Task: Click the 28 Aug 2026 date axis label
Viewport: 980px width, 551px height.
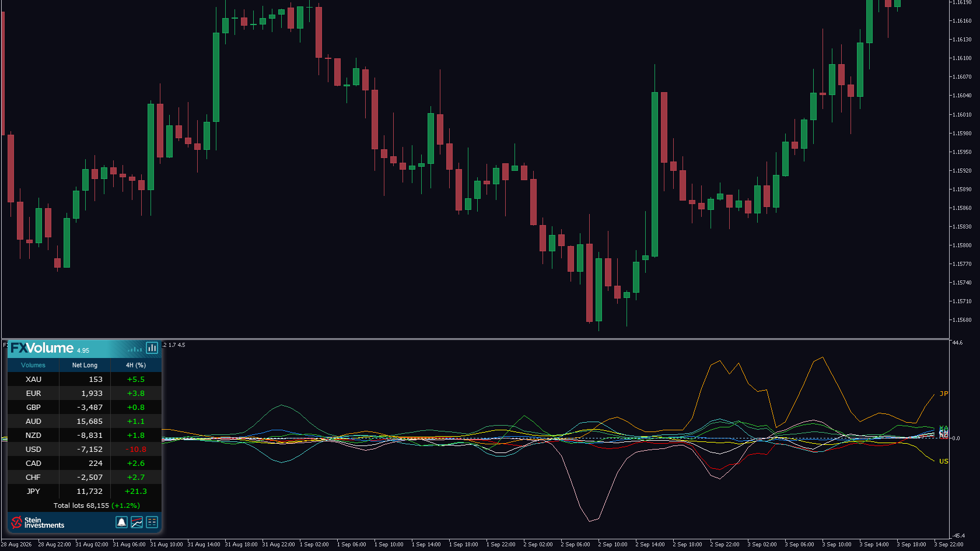Action: 16,545
